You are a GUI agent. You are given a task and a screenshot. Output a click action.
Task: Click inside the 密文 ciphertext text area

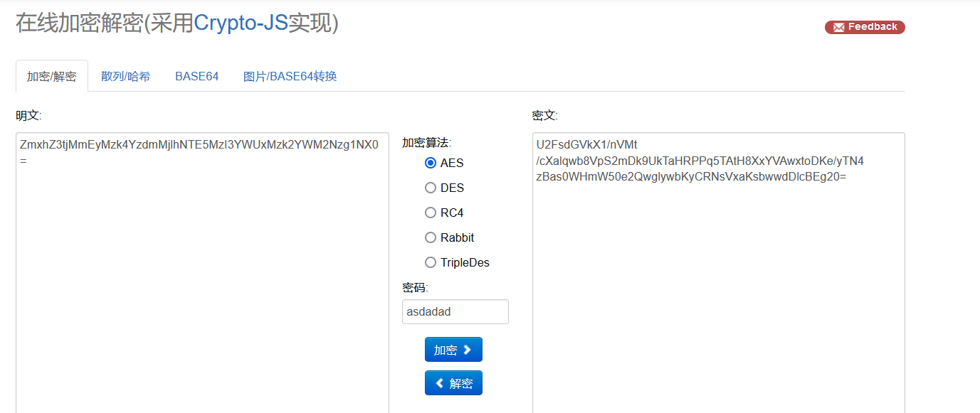[x=718, y=284]
